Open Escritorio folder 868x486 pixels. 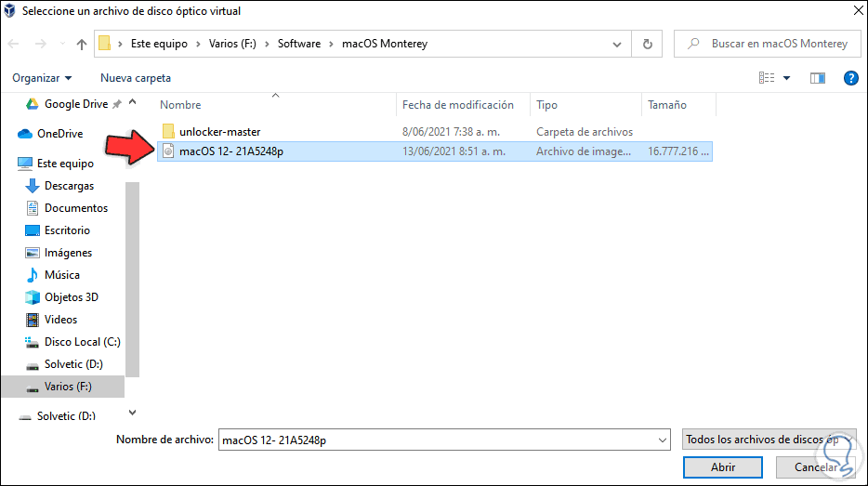pyautogui.click(x=67, y=230)
